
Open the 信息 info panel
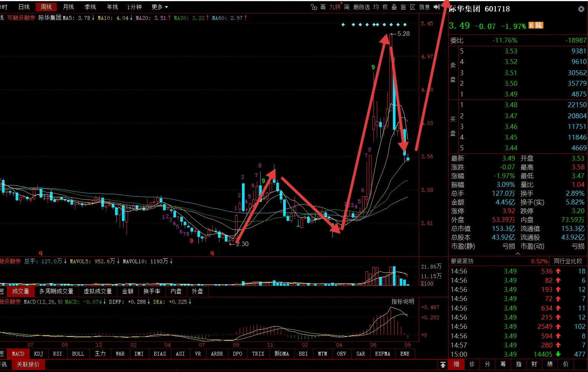[425, 7]
